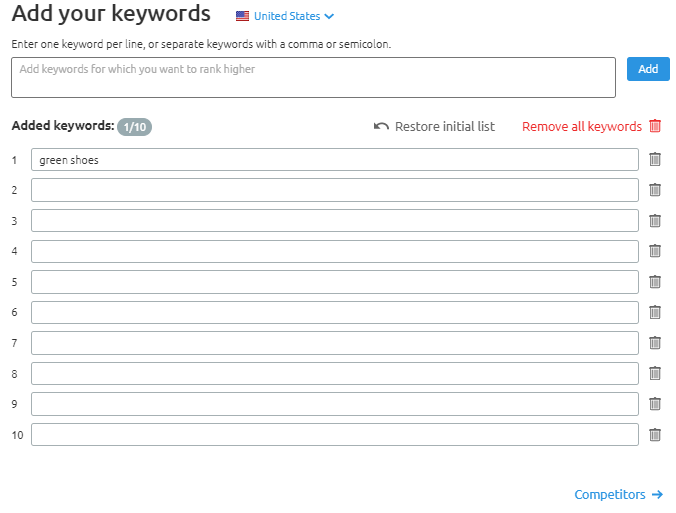Delete keyword row 6 using trash icon
Image resolution: width=676 pixels, height=513 pixels.
coord(654,312)
